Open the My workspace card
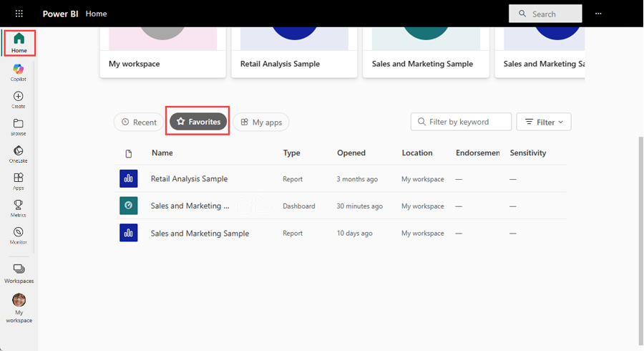 coord(162,52)
